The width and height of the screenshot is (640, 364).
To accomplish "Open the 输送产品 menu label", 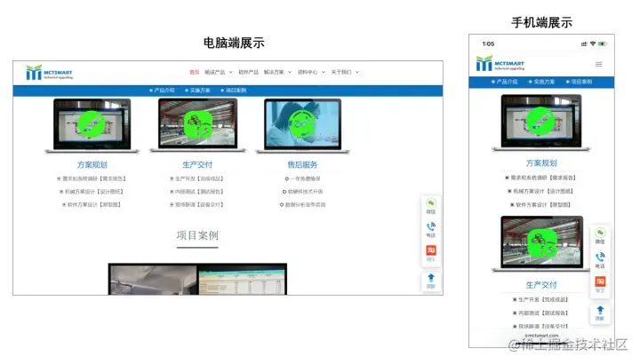I will [x=215, y=72].
